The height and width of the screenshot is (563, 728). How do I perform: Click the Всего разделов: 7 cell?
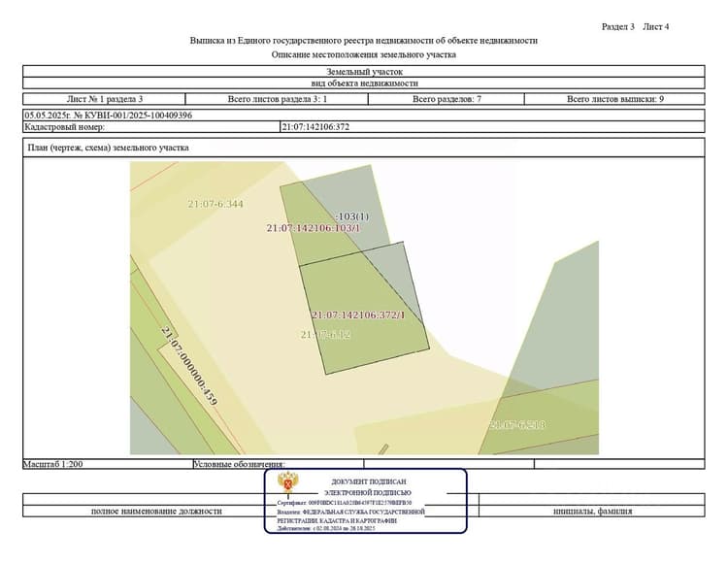[x=447, y=99]
